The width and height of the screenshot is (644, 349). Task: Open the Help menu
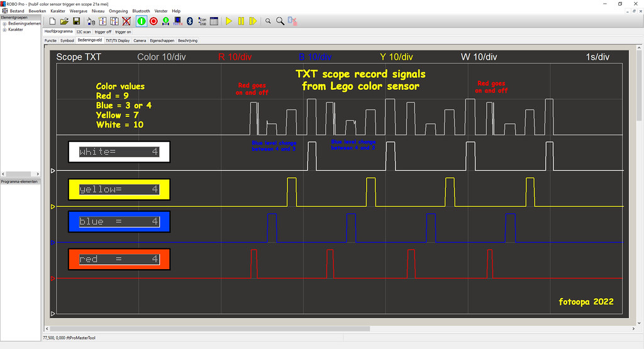176,11
